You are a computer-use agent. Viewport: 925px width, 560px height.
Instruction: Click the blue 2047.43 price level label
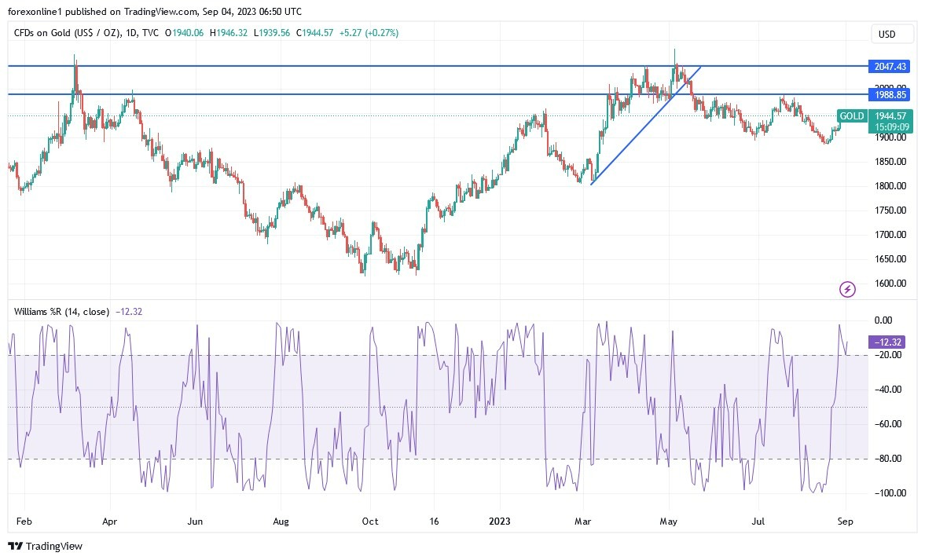click(x=889, y=67)
